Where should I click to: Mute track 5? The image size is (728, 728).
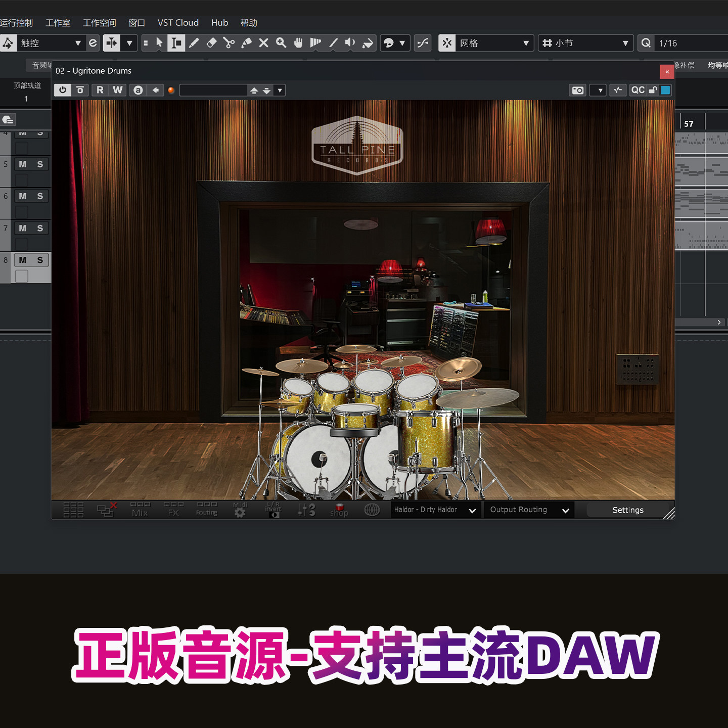23,164
